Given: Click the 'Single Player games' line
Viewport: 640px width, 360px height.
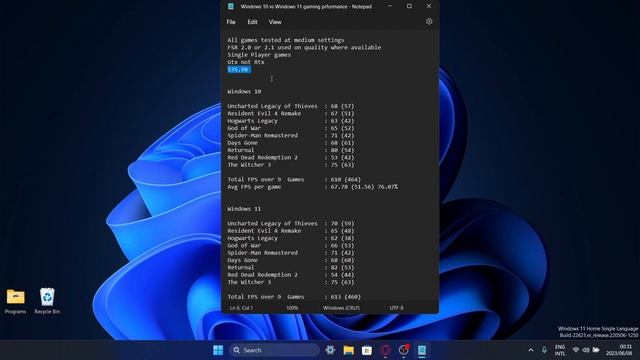Looking at the screenshot, I should [259, 55].
